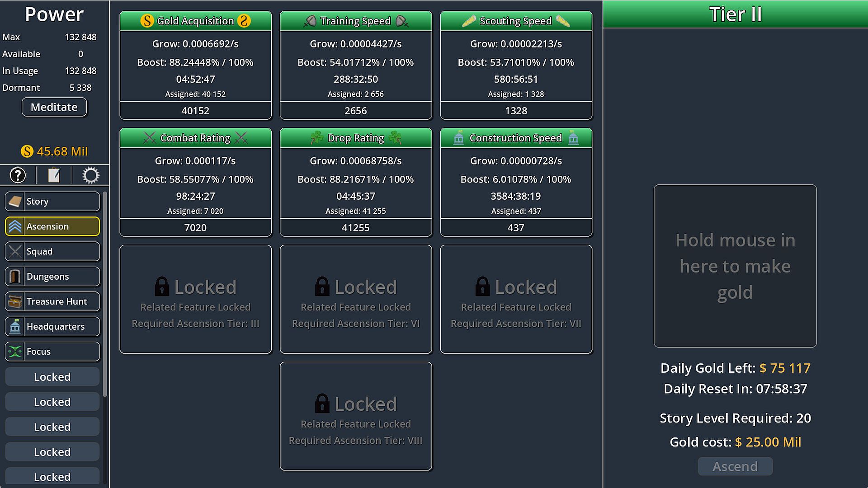The image size is (868, 488).
Task: Click the 'Hold mouse in here to make gold' area
Action: tap(735, 266)
